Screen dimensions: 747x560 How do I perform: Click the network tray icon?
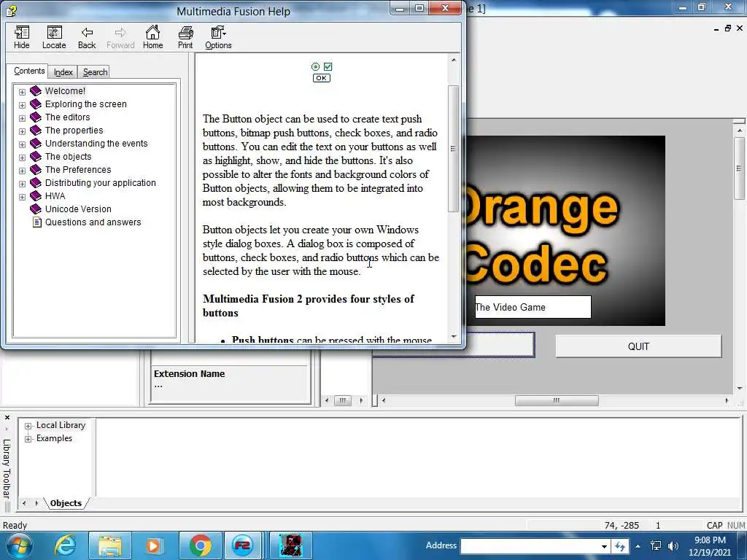(x=656, y=545)
